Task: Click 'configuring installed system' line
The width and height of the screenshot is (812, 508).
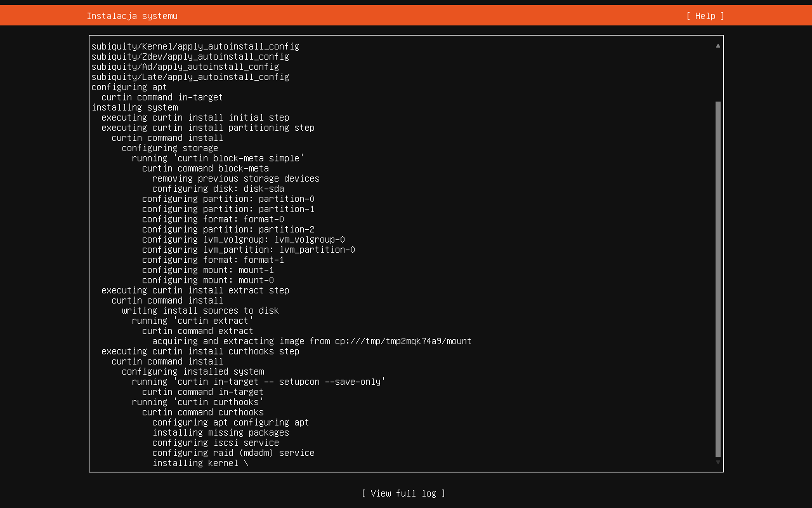Action: 193,371
